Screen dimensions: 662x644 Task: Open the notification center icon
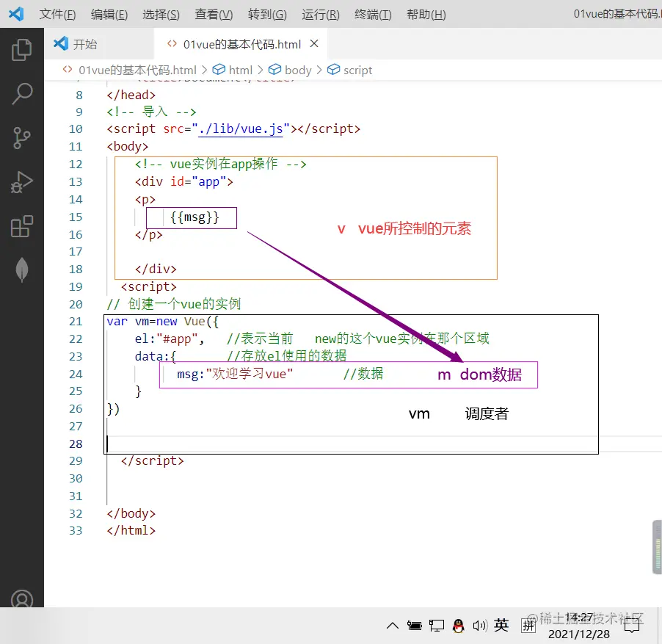click(632, 626)
